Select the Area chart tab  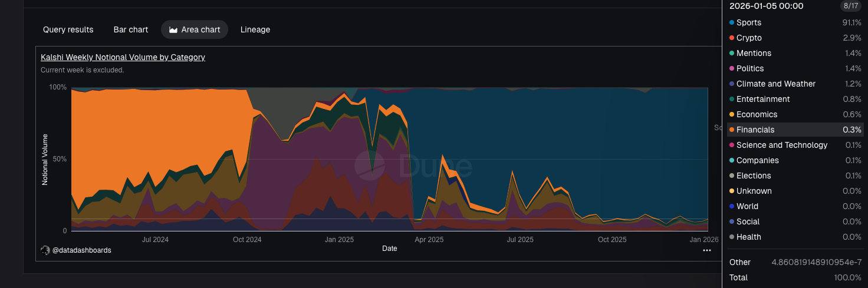click(x=195, y=29)
